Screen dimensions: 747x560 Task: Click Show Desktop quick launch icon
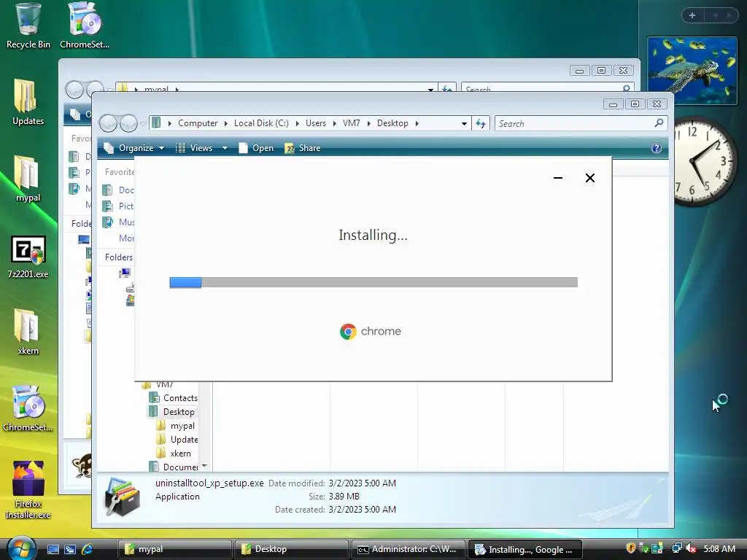tap(53, 549)
